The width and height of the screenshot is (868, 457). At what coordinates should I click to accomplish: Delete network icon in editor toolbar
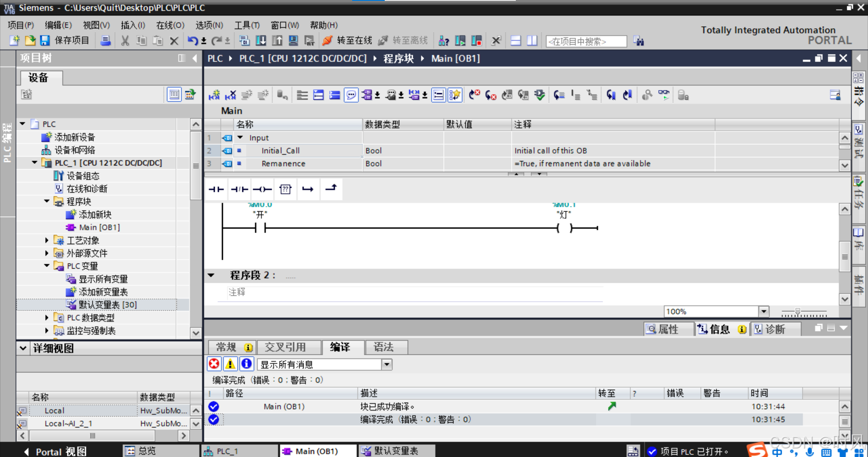231,95
